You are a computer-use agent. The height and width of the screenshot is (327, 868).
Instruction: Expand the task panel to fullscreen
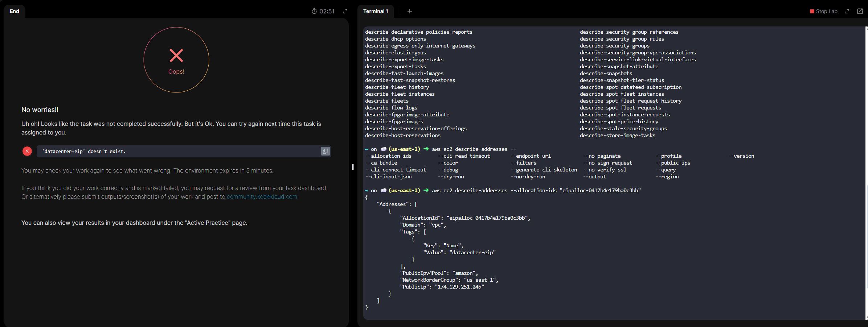pyautogui.click(x=345, y=11)
